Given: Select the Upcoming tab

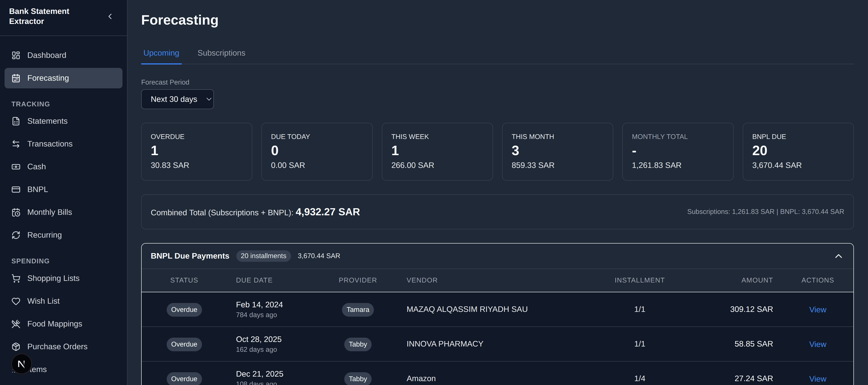Looking at the screenshot, I should (161, 53).
